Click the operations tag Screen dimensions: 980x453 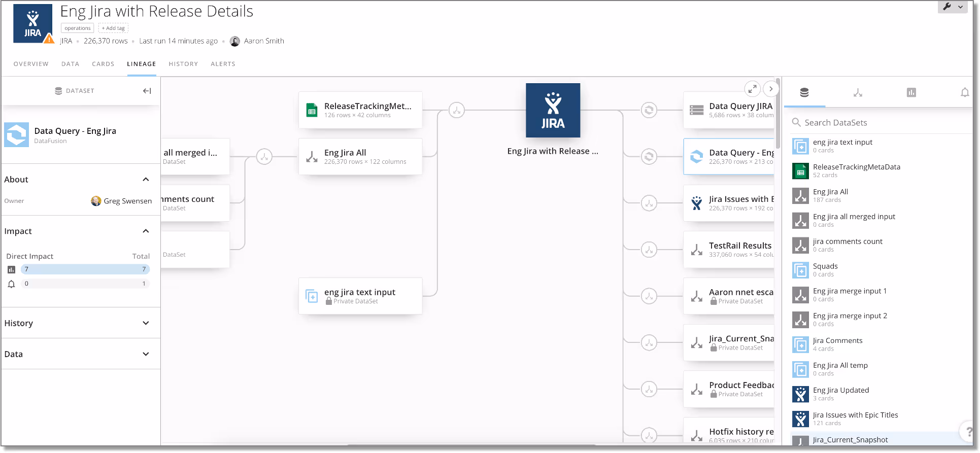tap(77, 28)
